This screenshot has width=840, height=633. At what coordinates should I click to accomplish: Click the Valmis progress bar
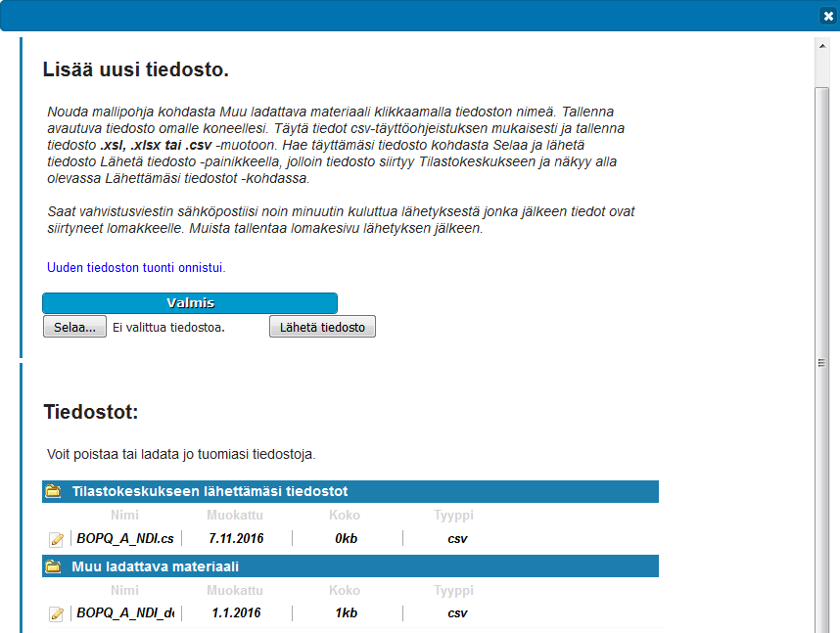(190, 303)
